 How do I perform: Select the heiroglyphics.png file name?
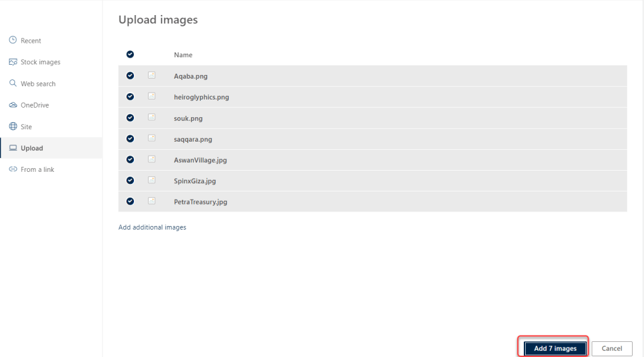(201, 97)
